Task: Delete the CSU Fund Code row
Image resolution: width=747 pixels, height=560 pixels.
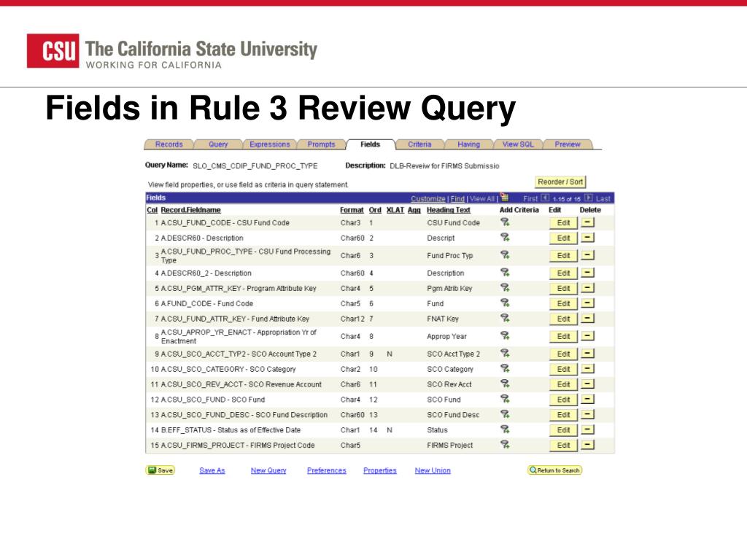Action: pyautogui.click(x=588, y=222)
